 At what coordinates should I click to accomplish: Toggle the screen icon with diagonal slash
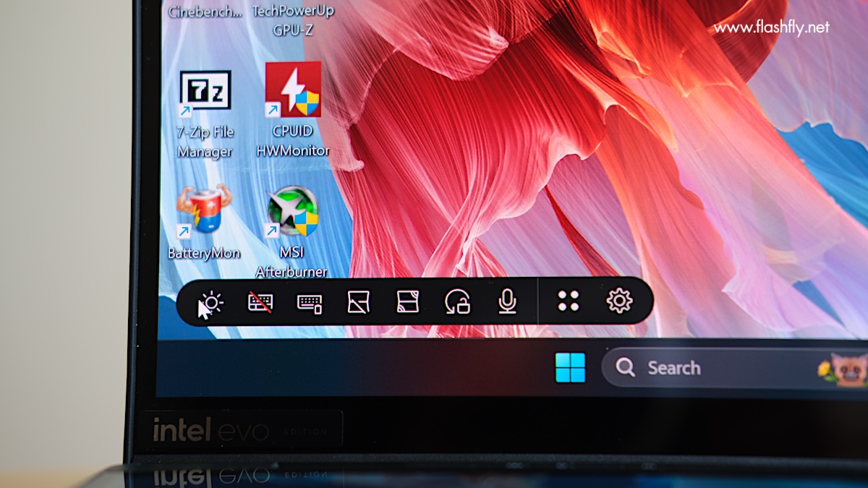pyautogui.click(x=359, y=301)
